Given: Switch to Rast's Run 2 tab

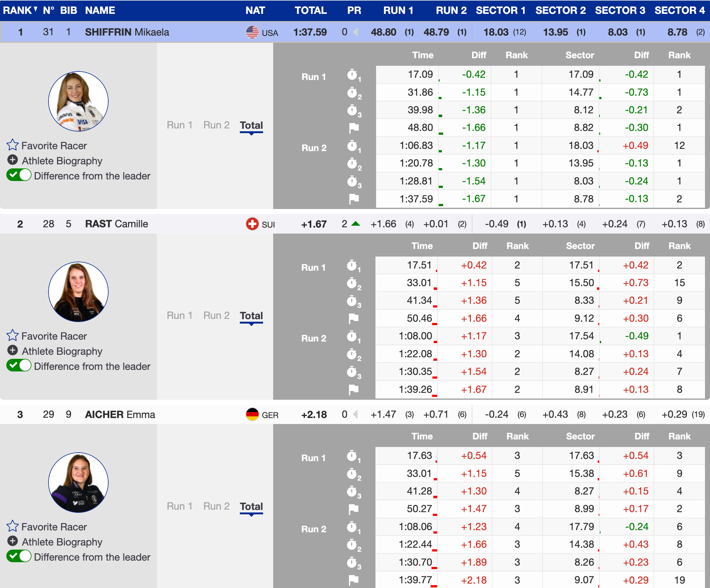Looking at the screenshot, I should 217,315.
